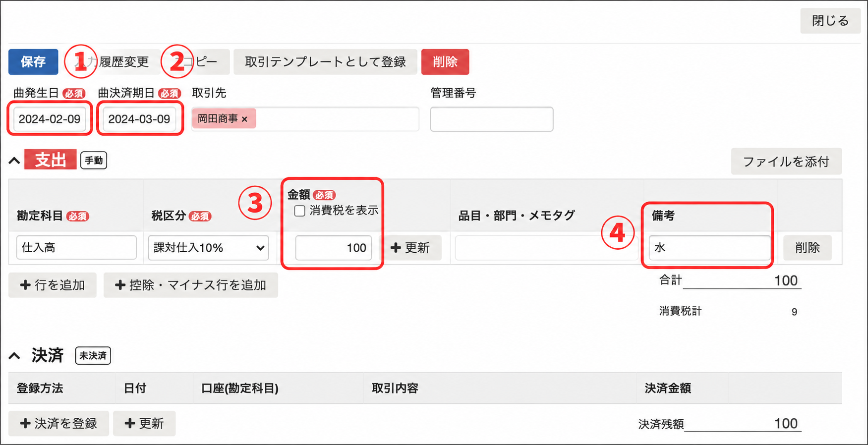Click the blue 保存 button
This screenshot has width=868, height=445.
[x=33, y=62]
